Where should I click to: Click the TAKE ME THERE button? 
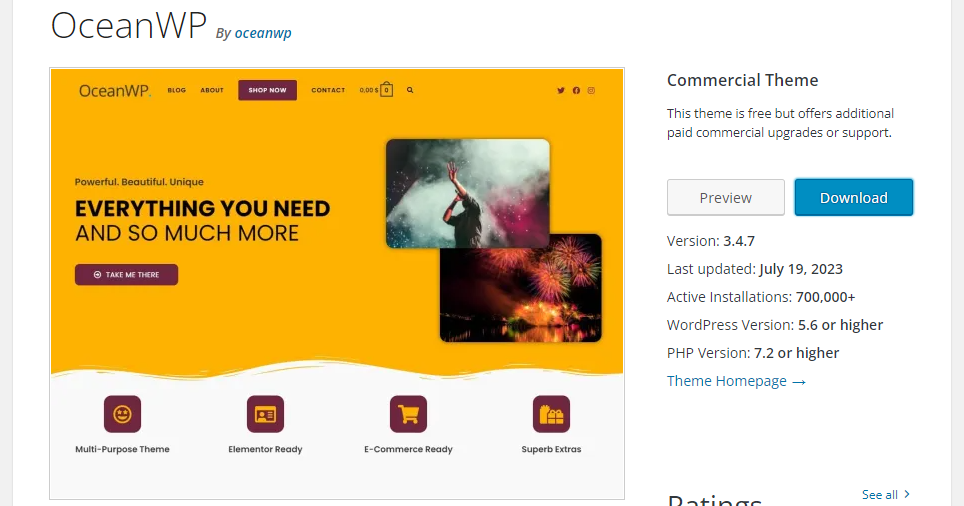click(127, 275)
